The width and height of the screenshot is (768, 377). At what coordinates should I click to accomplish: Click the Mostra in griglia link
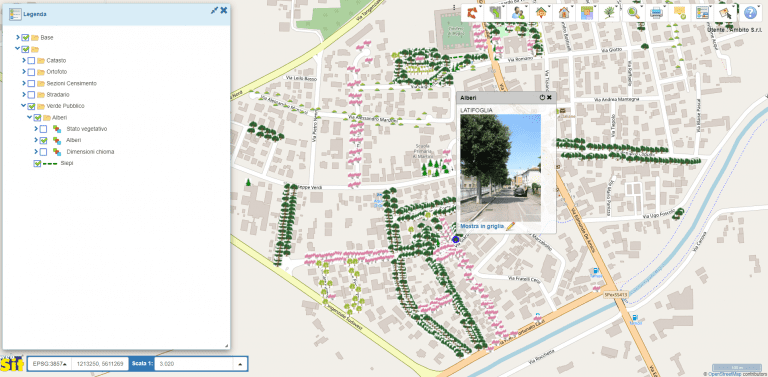pos(482,227)
